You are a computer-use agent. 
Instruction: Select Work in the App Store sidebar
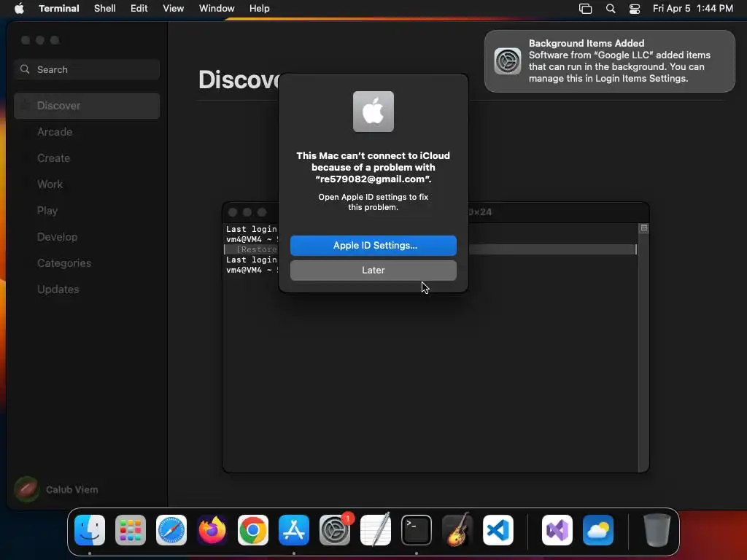87,184
